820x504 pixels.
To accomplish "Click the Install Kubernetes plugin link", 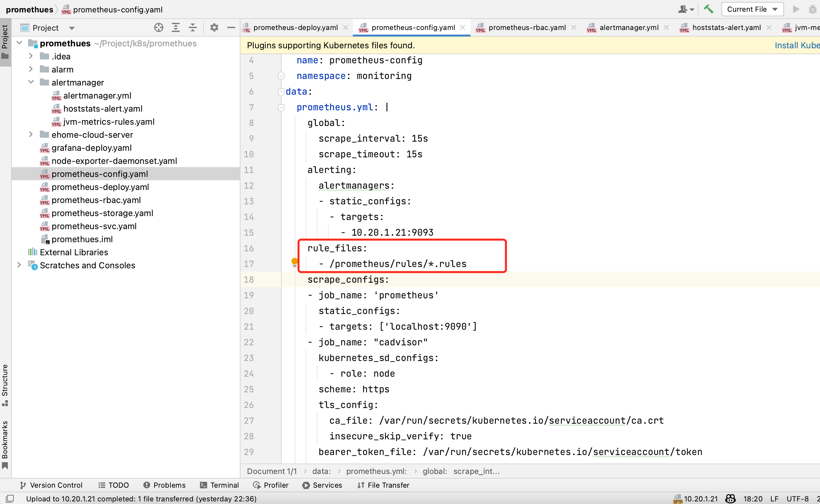I will pyautogui.click(x=797, y=45).
